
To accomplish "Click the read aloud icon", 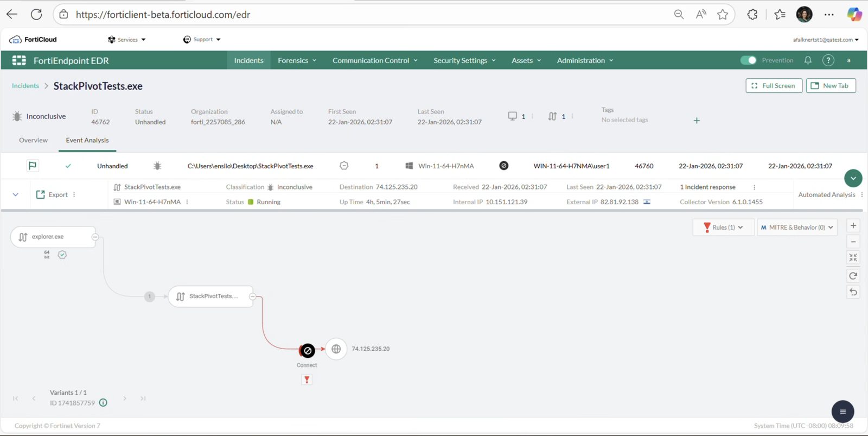I will (x=701, y=15).
